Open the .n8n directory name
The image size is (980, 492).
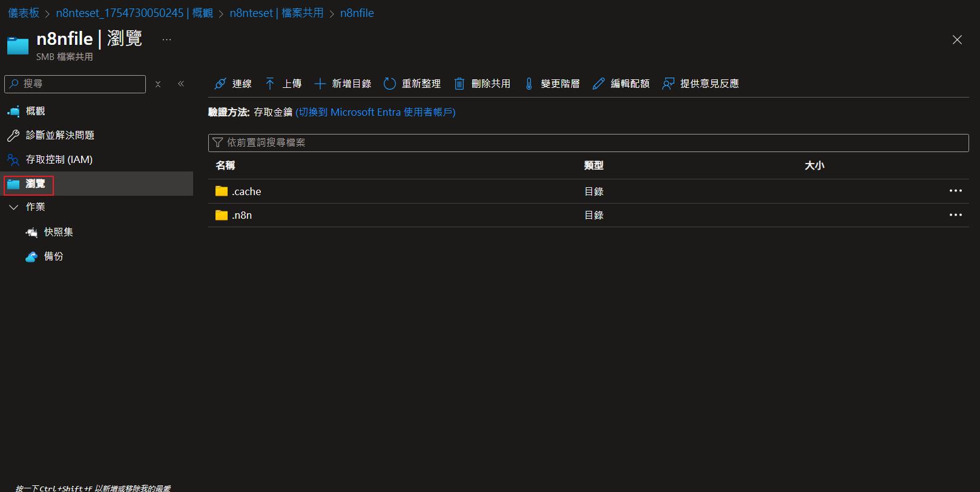pyautogui.click(x=242, y=215)
